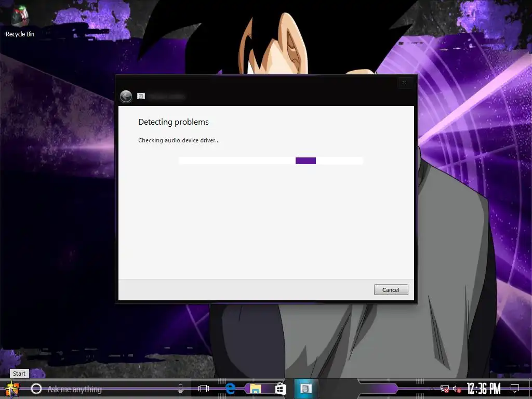Screen dimensions: 532x399
Task: Click the Cortana circle icon
Action: pos(36,389)
